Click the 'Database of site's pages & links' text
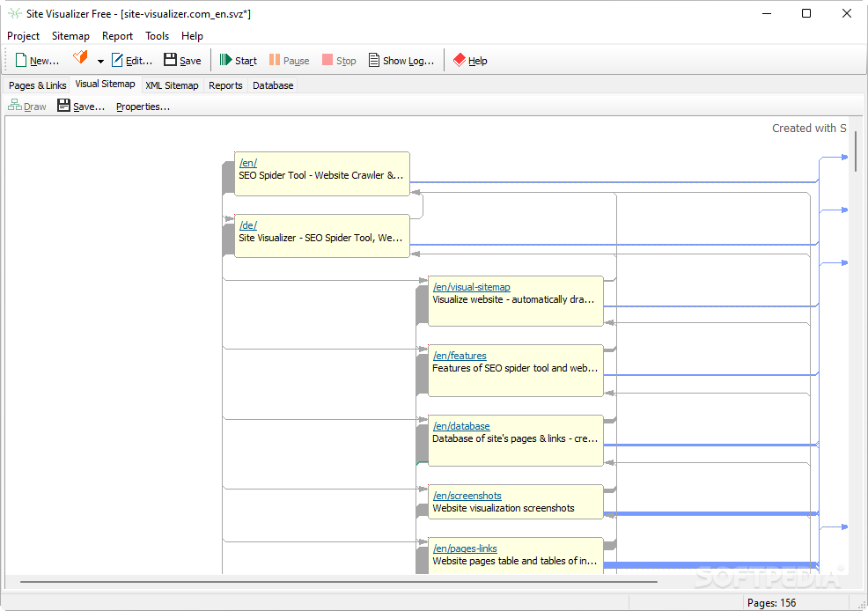868x611 pixels. click(515, 438)
